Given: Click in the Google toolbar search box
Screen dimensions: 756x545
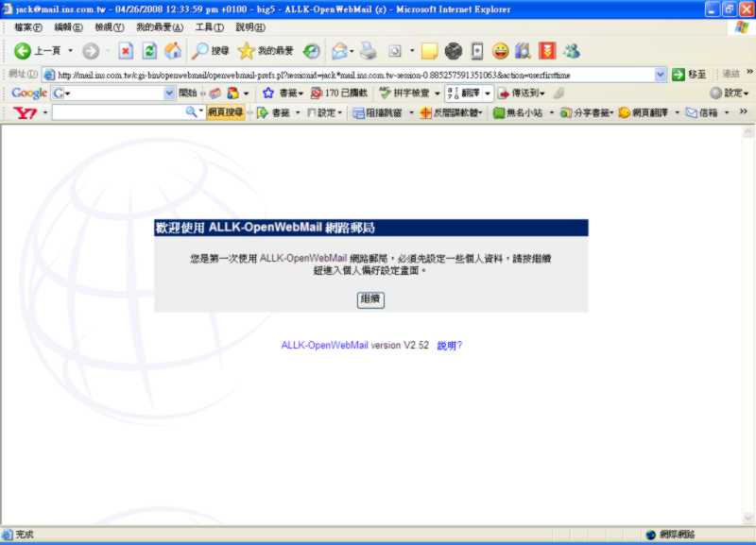Looking at the screenshot, I should [113, 93].
